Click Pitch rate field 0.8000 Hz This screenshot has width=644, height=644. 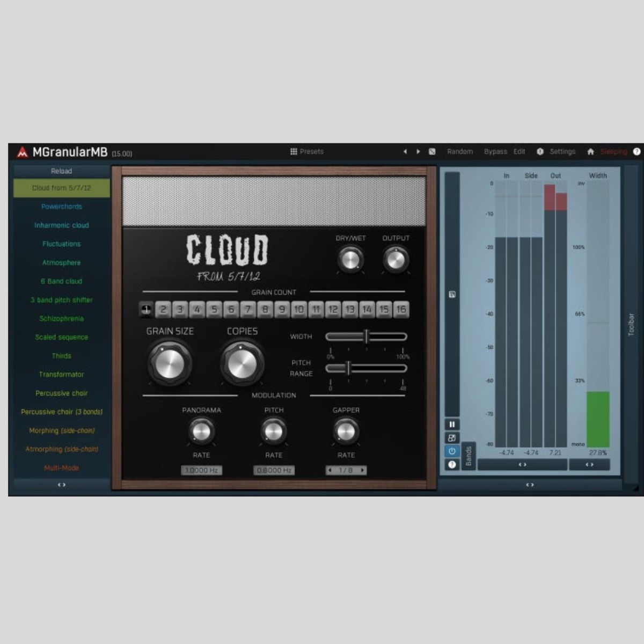(274, 470)
